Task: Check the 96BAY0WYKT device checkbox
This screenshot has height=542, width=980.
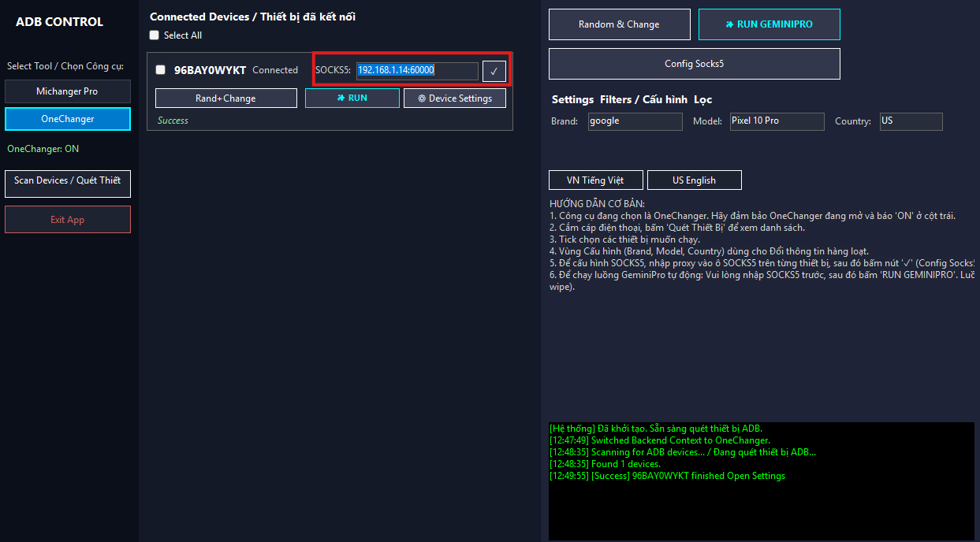Action: point(161,70)
